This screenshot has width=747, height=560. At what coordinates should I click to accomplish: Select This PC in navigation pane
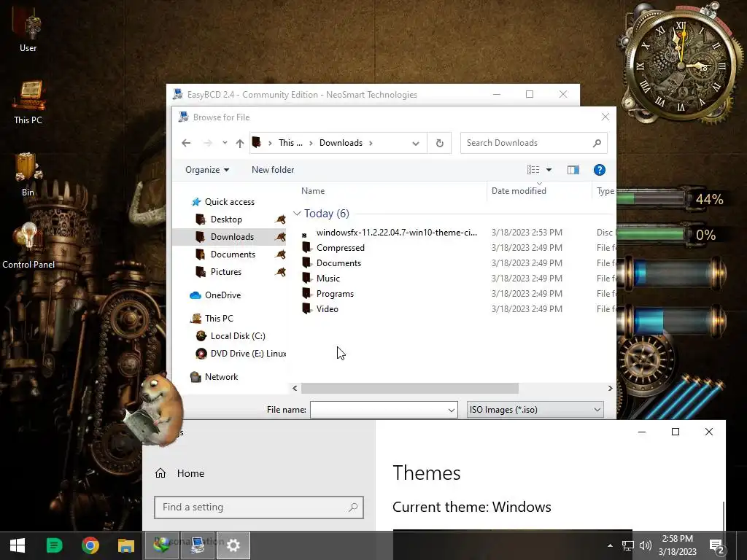point(219,319)
